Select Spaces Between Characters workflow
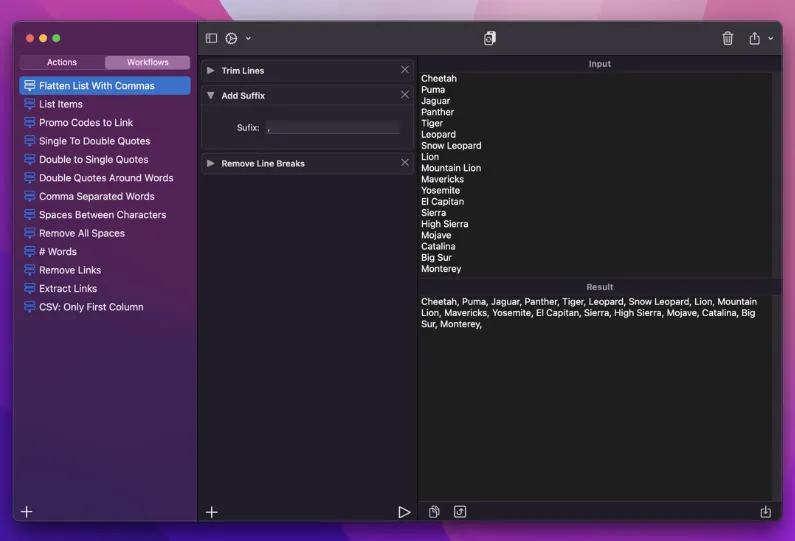 [x=105, y=215]
